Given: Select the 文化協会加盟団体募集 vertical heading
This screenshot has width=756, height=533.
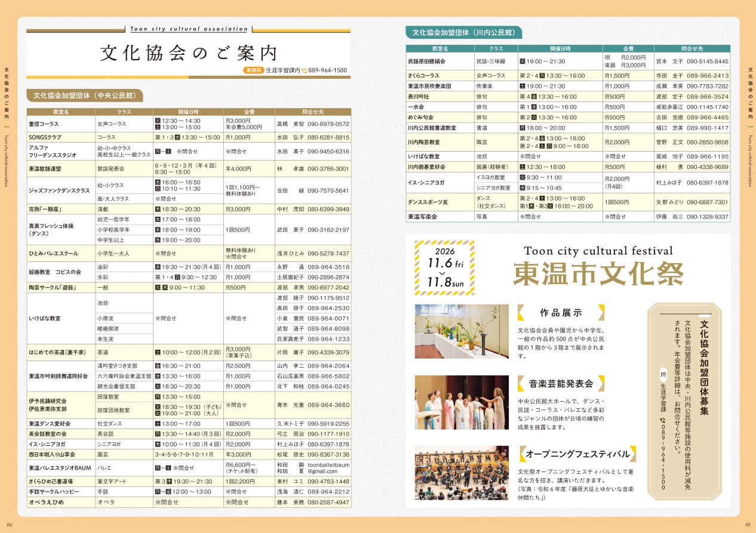Looking at the screenshot, I should [704, 368].
